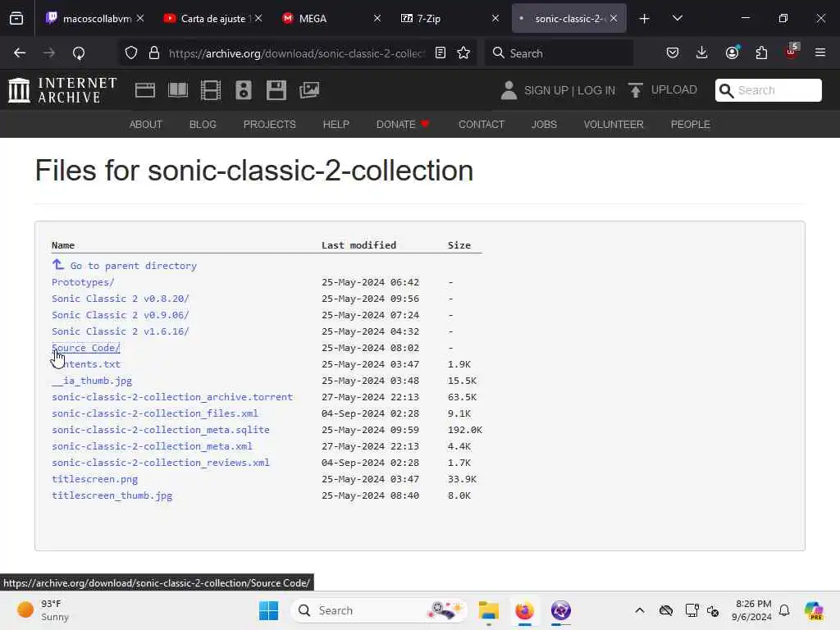This screenshot has height=630, width=840.
Task: Focus the Internet Archive search box
Action: [768, 90]
